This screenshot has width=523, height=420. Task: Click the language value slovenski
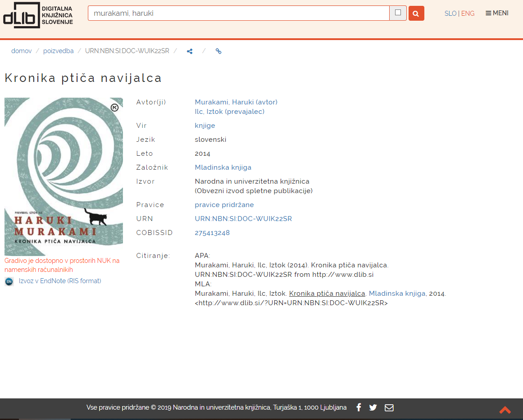click(210, 140)
